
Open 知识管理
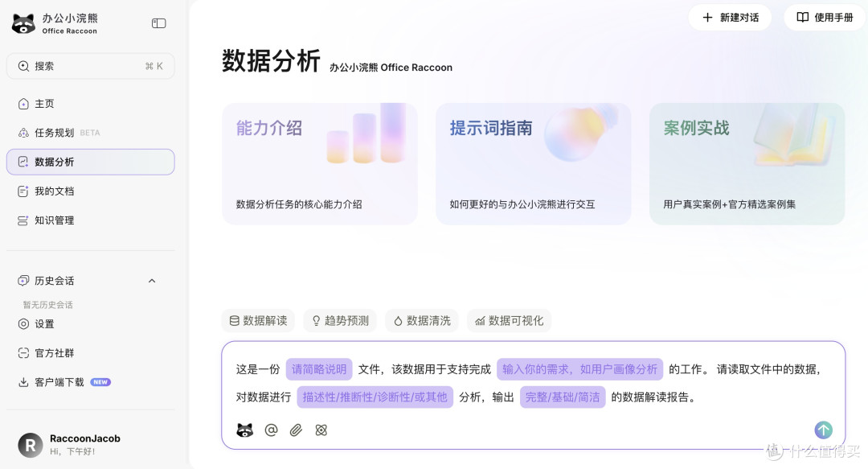coord(91,220)
